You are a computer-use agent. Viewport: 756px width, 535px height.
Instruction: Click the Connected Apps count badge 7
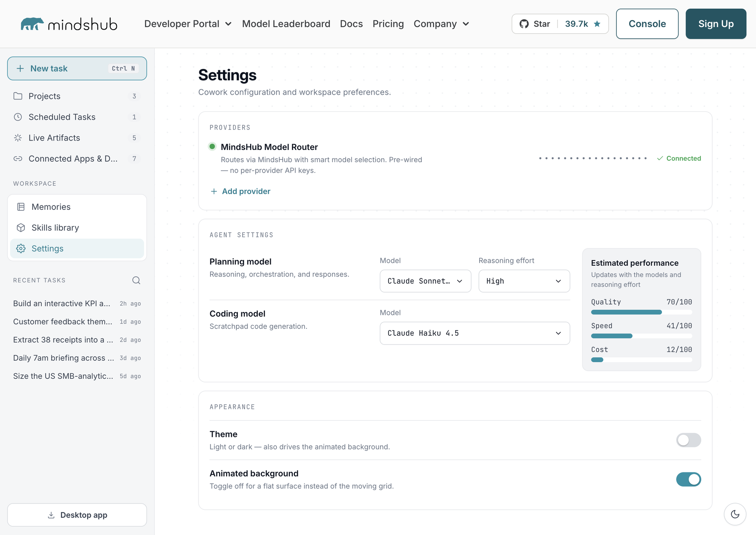pos(134,159)
